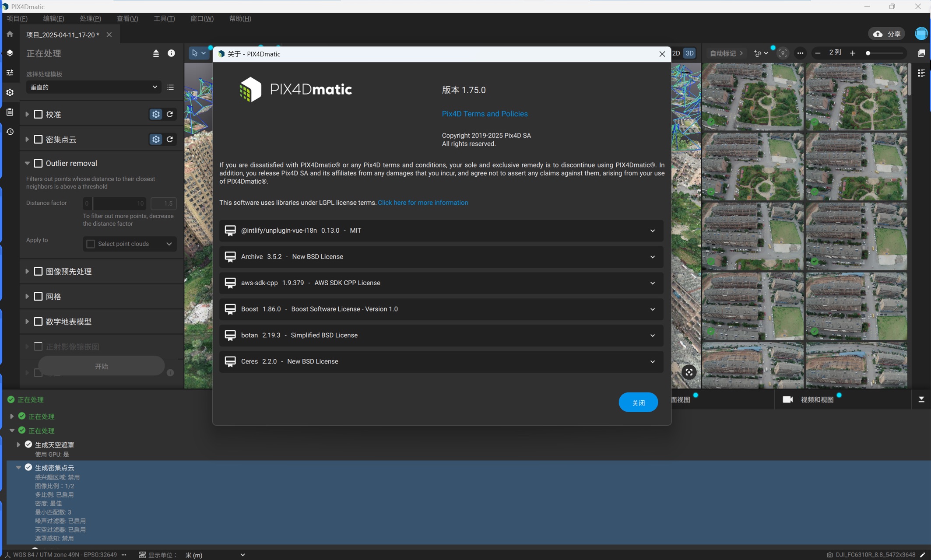Click the 自动标记 auto-mark button
The image size is (931, 560).
point(726,53)
